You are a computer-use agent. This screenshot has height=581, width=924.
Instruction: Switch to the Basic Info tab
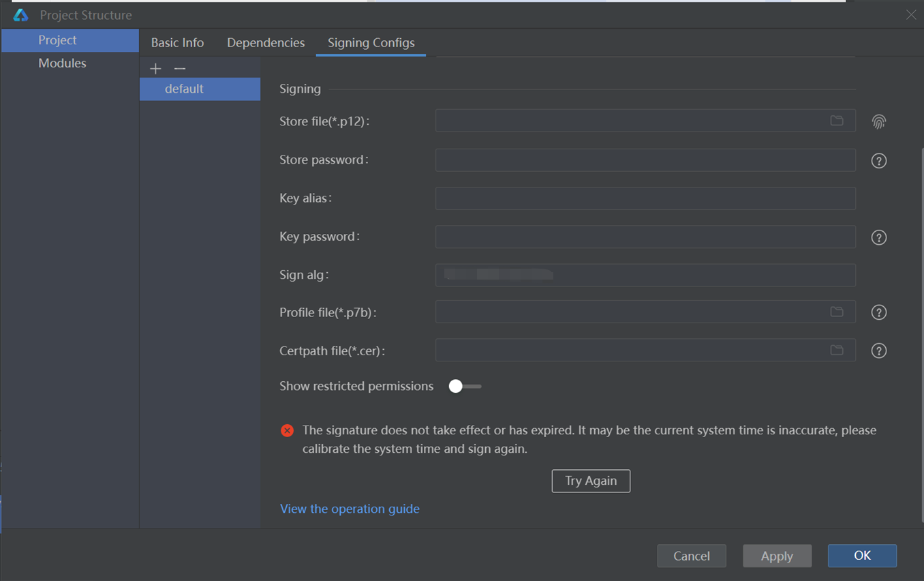coord(177,43)
